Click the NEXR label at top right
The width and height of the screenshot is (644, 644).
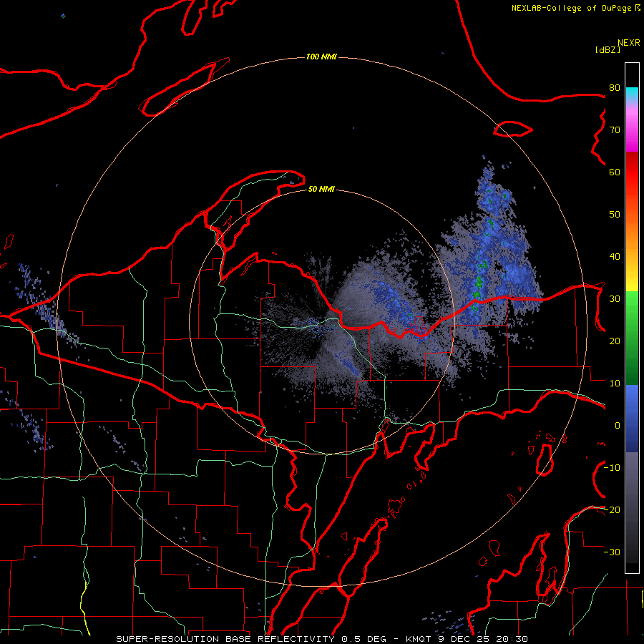click(629, 43)
